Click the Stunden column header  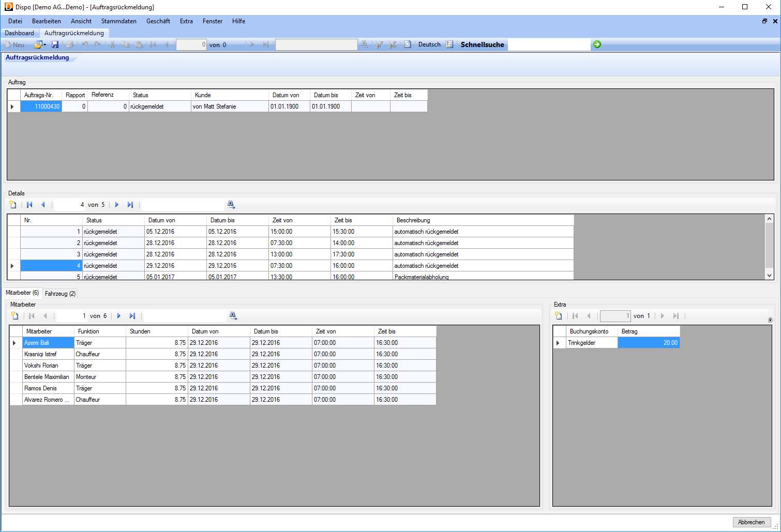click(157, 331)
